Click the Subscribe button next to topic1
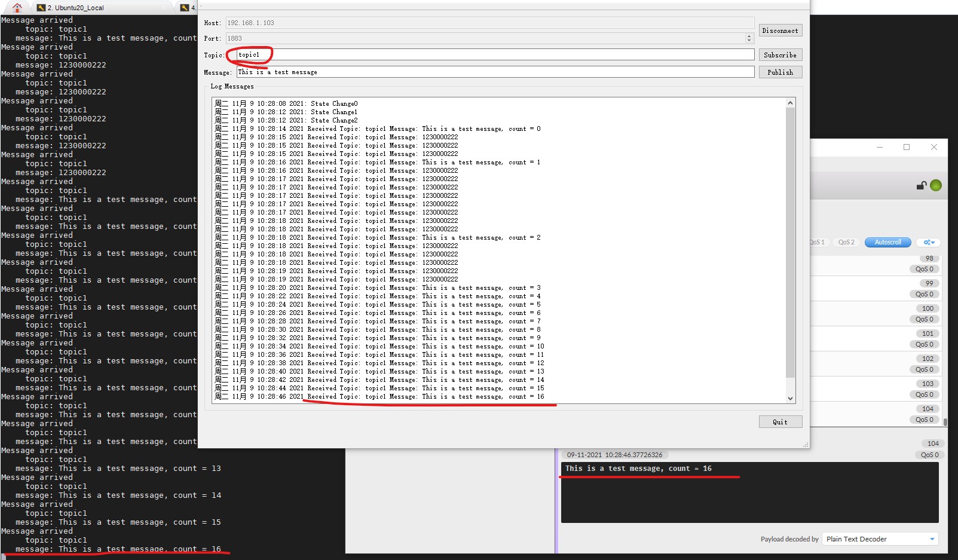The image size is (958, 560). click(780, 54)
